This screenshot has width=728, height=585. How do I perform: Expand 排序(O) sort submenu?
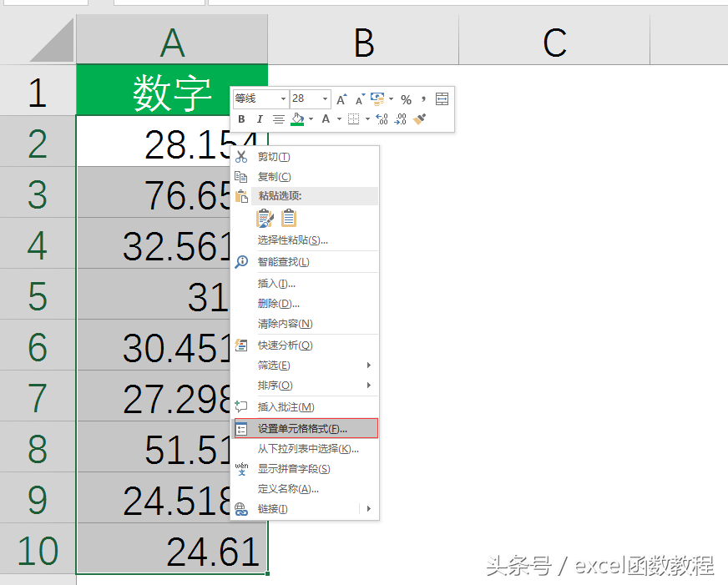click(305, 386)
